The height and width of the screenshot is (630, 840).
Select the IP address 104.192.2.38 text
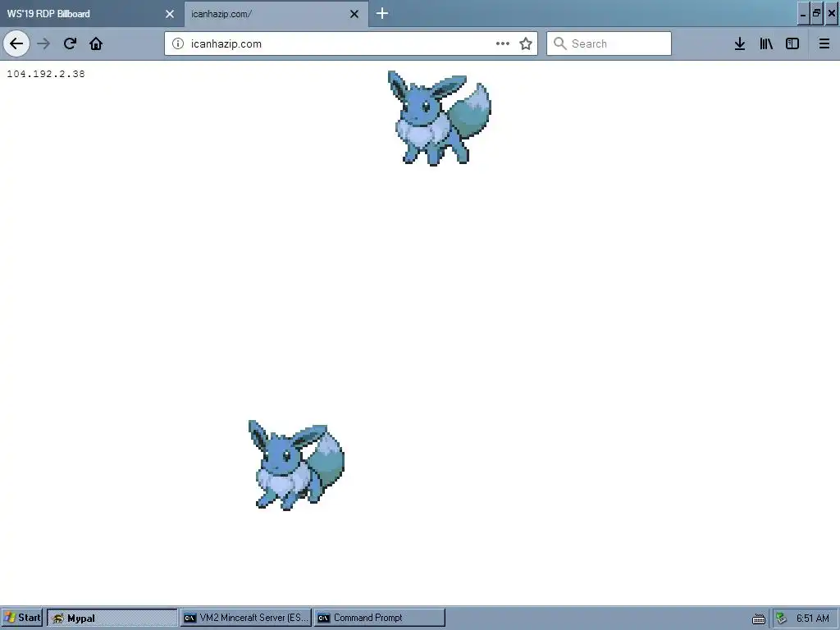pyautogui.click(x=46, y=74)
